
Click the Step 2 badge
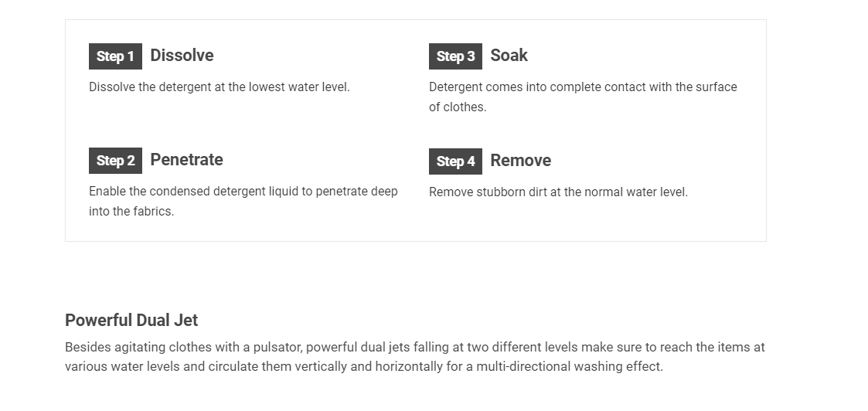pos(115,161)
